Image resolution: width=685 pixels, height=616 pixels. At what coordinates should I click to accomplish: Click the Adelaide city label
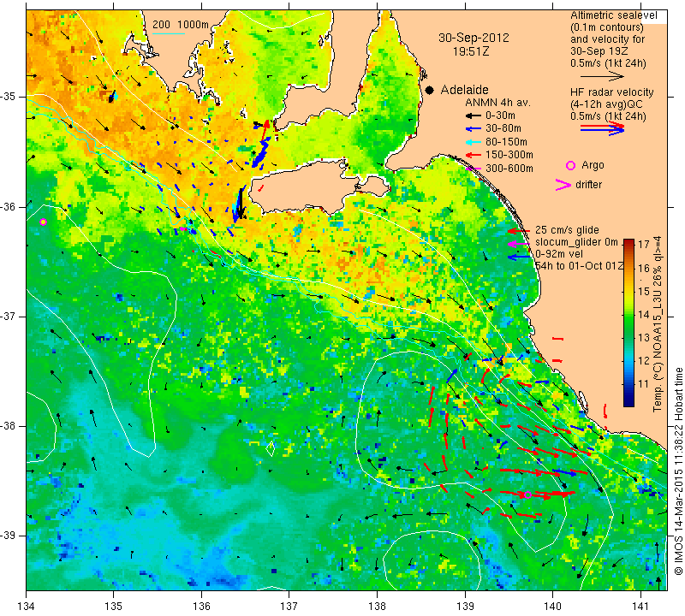click(x=464, y=90)
